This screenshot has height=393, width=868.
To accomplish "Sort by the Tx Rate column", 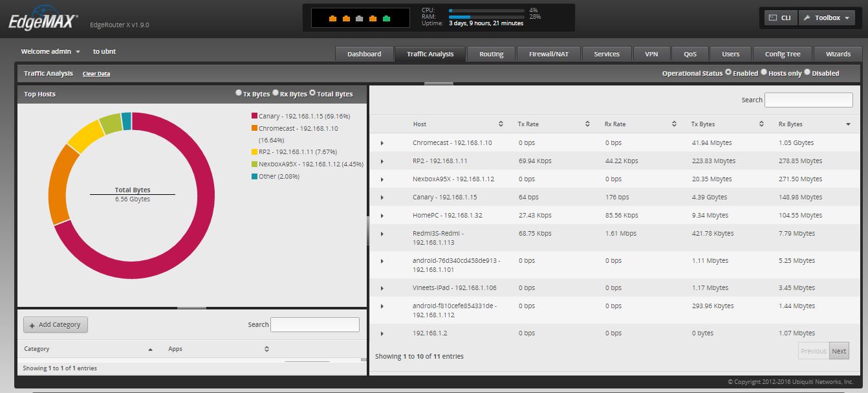I will pos(554,124).
